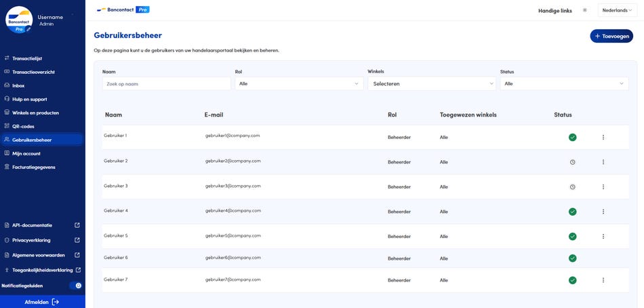Open the options menu for Gebruiker 4
Screen dimensions: 644x308
[603, 212]
